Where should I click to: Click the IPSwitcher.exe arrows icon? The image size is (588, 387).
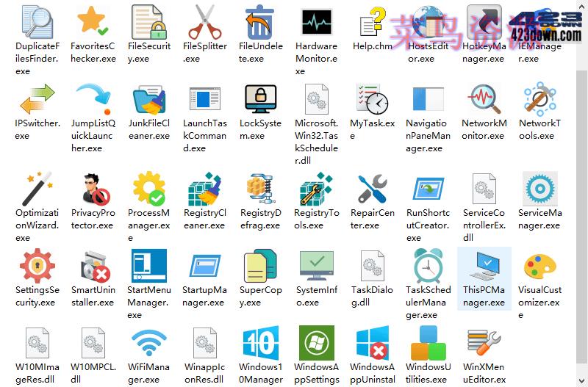[37, 99]
